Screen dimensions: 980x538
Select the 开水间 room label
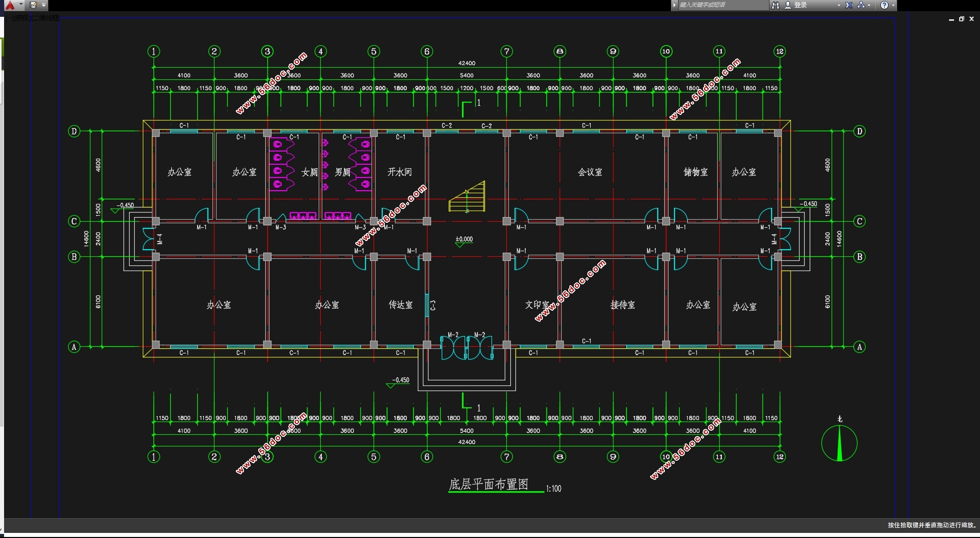(400, 172)
